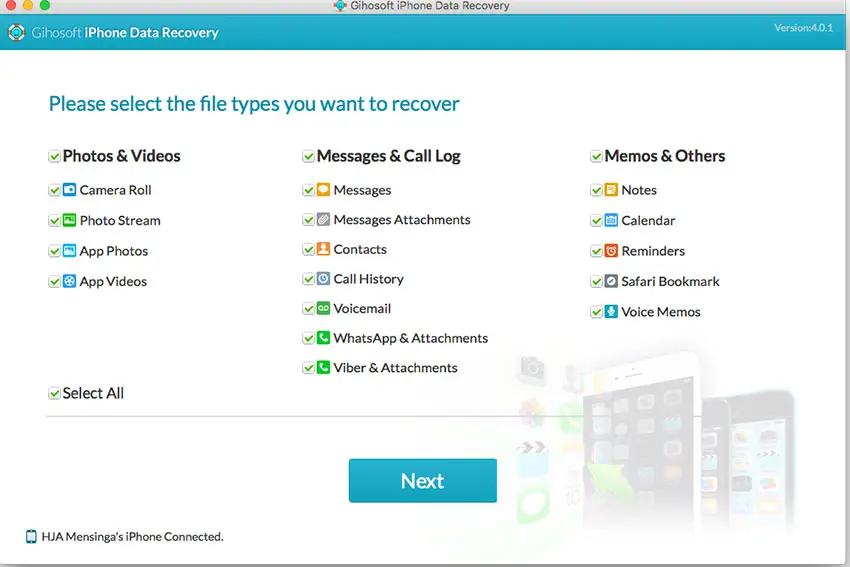This screenshot has width=850, height=567.
Task: Deselect the Messages Attachments checkbox
Action: pos(308,220)
